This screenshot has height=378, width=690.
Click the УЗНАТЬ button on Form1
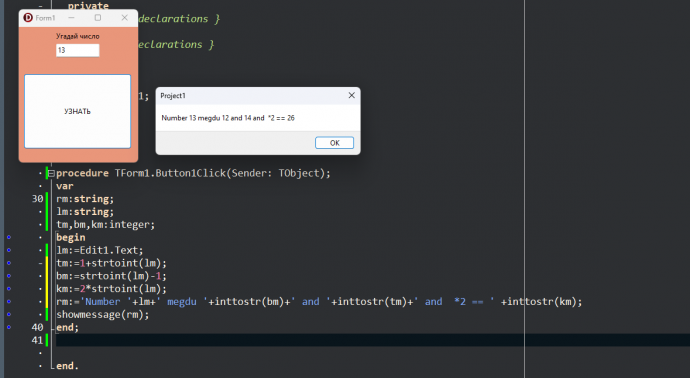click(x=77, y=111)
